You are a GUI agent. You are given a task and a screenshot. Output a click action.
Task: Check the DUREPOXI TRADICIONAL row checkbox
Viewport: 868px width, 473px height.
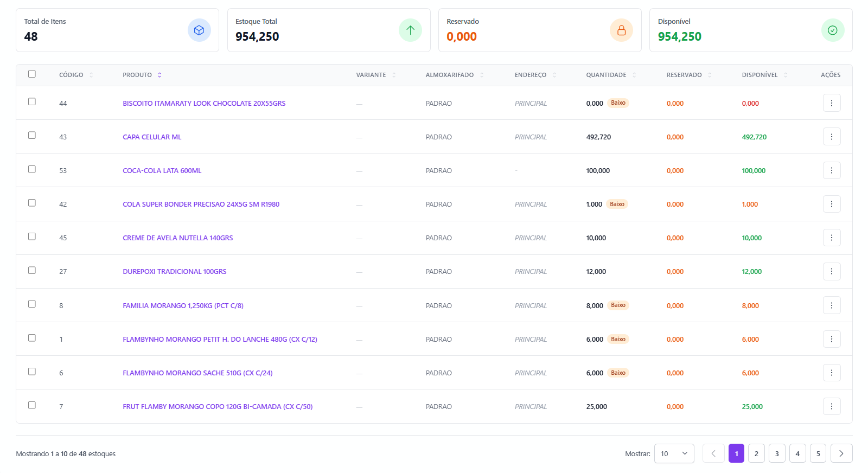[32, 270]
